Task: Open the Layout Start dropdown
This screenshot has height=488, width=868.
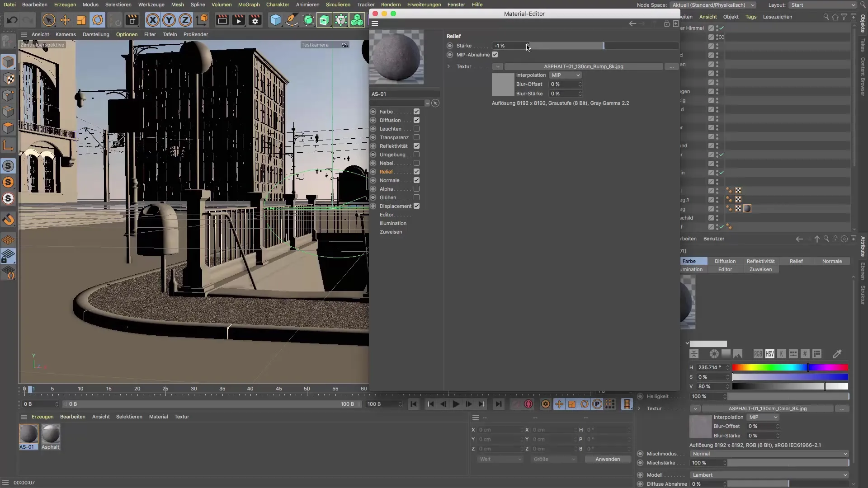Action: coord(823,5)
